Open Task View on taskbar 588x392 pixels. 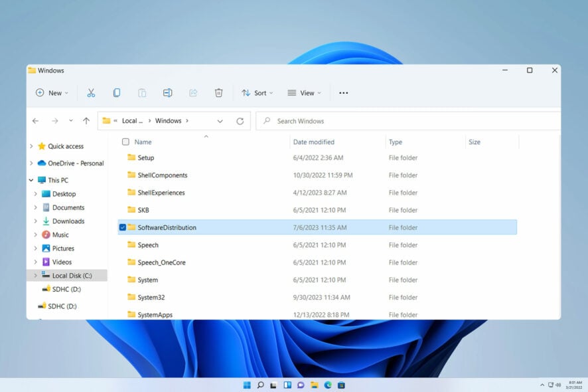point(273,385)
